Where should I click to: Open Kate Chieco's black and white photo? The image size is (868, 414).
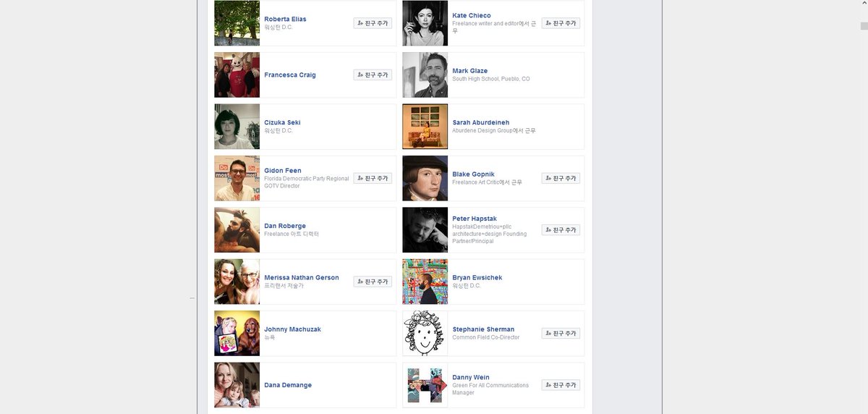coord(425,23)
